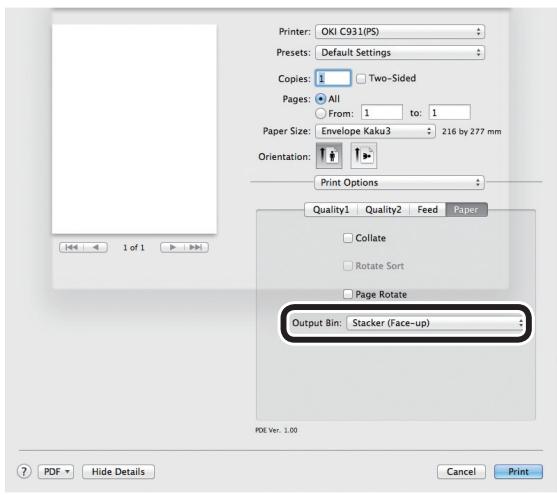Tick the Rotate Sort checkbox
This screenshot has width=557, height=495.
348,266
